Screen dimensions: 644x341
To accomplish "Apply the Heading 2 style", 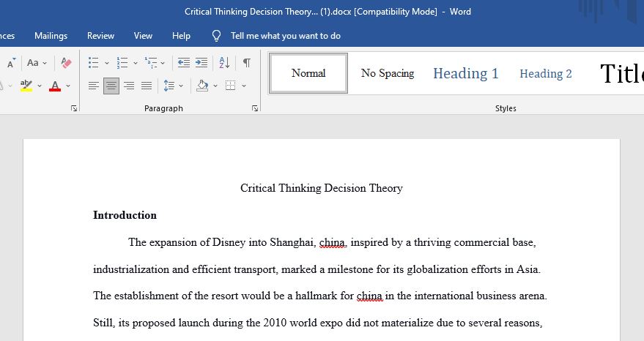I will pyautogui.click(x=545, y=73).
